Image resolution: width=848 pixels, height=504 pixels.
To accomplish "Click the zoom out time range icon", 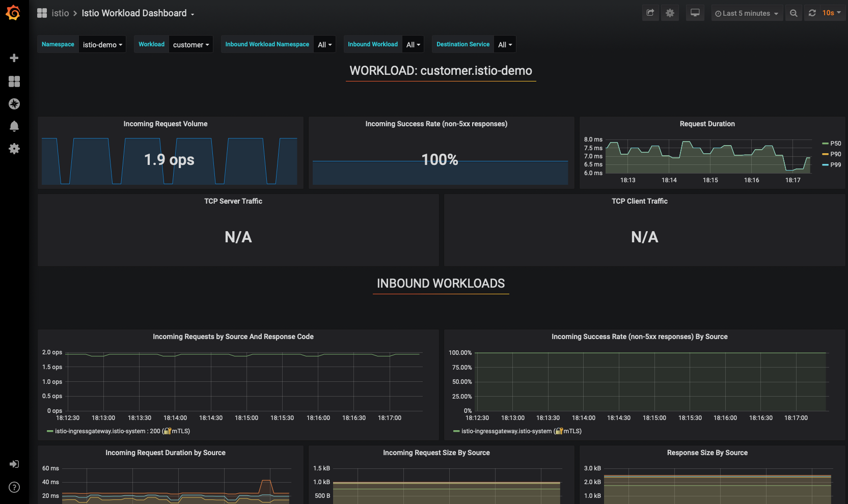I will click(x=794, y=13).
